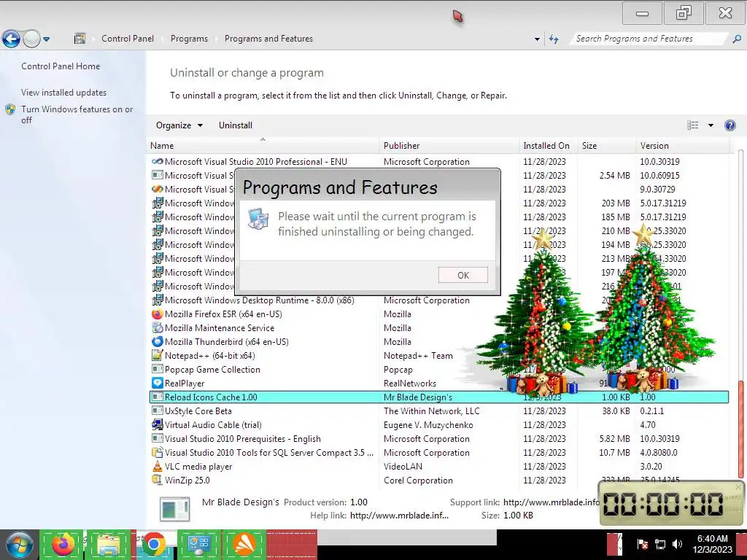Open the mrblade support link in details pane

click(551, 502)
